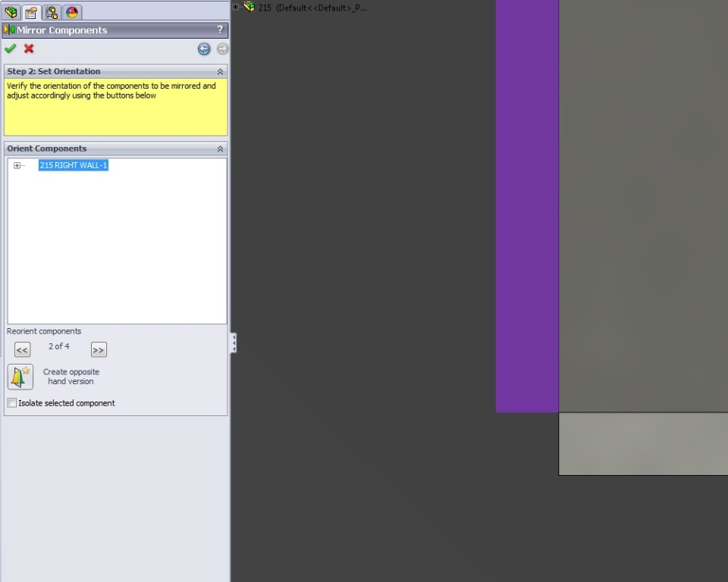The image size is (728, 582).
Task: Click the 215 assembly icon in flyout tree
Action: [249, 7]
